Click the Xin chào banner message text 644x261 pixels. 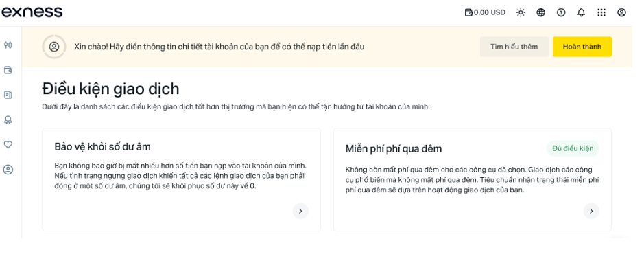[x=219, y=47]
